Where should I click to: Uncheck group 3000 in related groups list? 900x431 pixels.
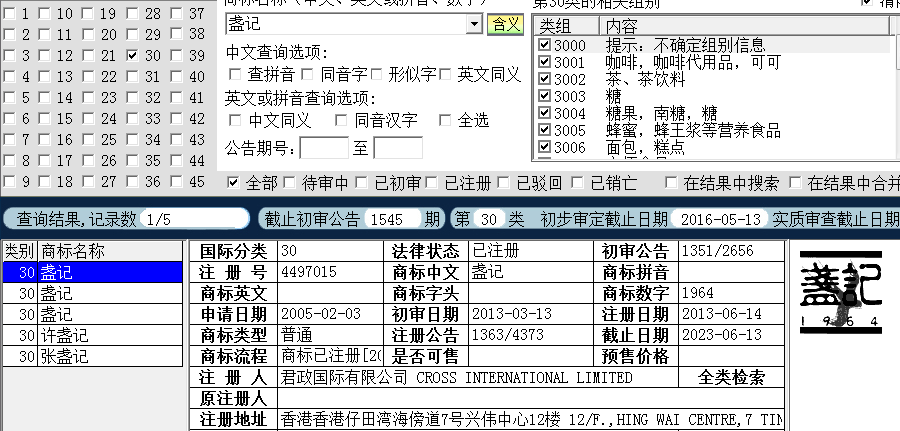point(545,45)
